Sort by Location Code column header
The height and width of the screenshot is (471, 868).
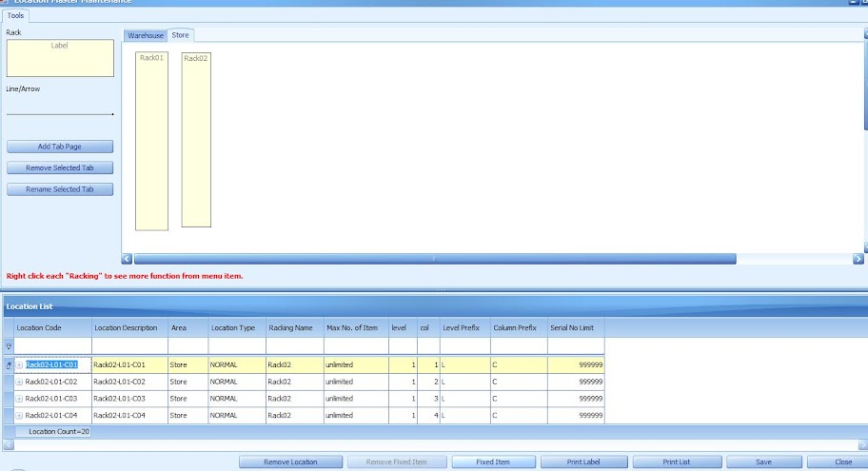click(52, 327)
